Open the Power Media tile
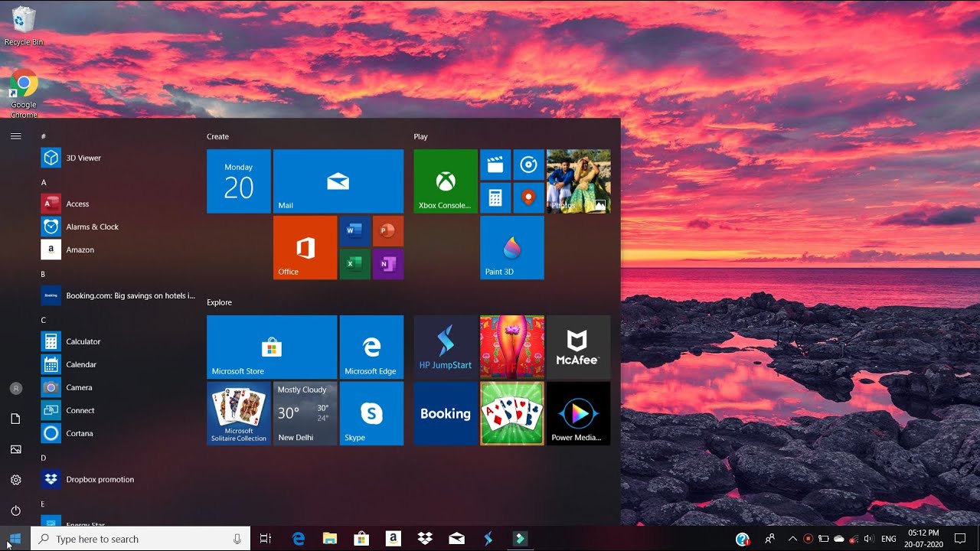Screen dimensions: 980x551 point(579,413)
